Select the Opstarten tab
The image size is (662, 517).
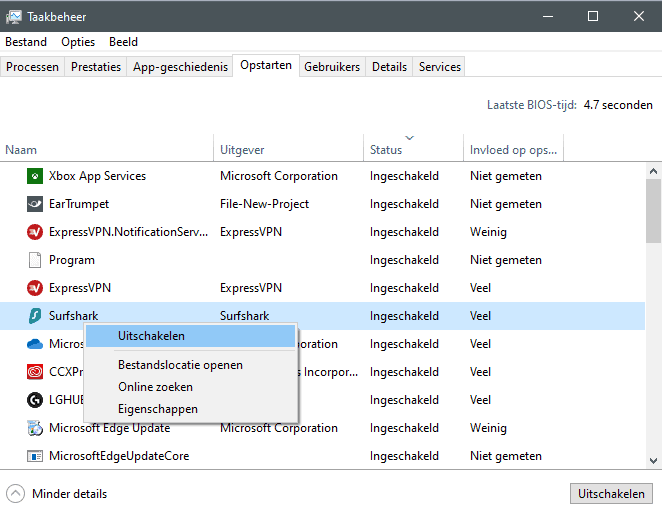266,65
